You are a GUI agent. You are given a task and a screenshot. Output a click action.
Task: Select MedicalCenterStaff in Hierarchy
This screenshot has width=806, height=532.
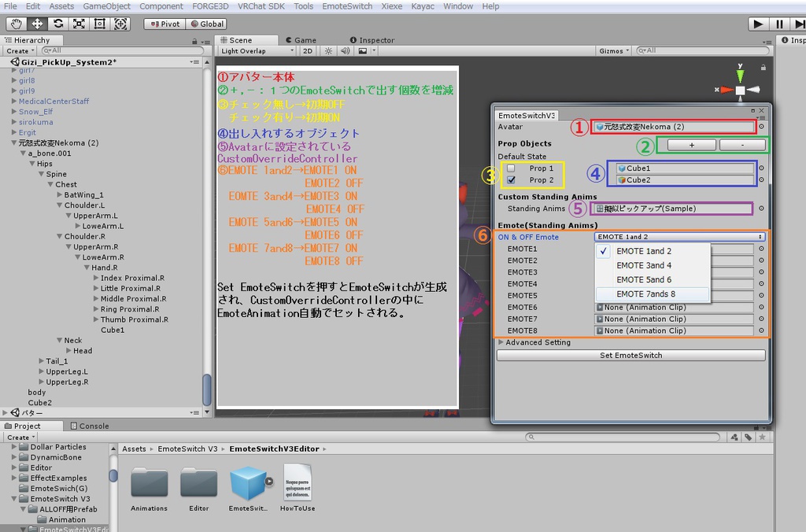pyautogui.click(x=54, y=102)
